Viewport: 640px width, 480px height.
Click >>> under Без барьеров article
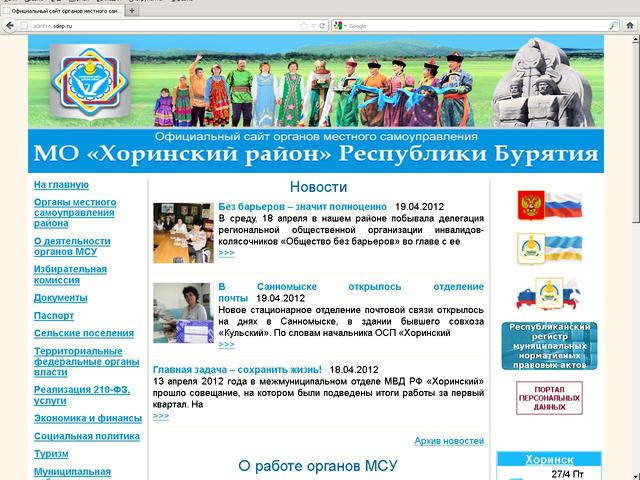227,253
